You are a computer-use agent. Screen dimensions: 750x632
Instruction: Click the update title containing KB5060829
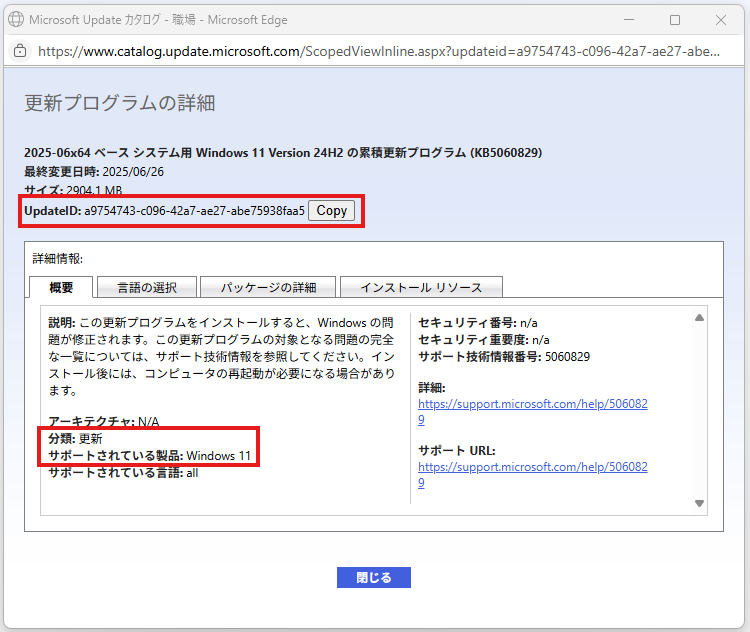click(283, 153)
